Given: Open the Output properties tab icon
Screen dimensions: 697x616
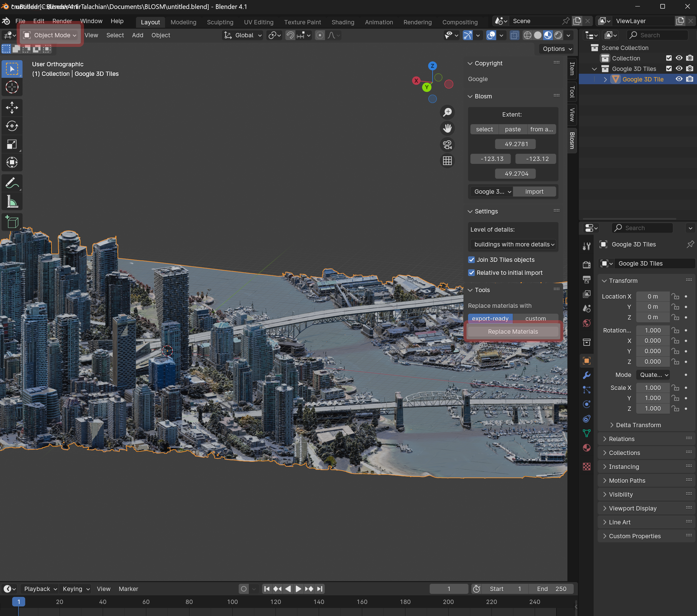Looking at the screenshot, I should (x=587, y=279).
